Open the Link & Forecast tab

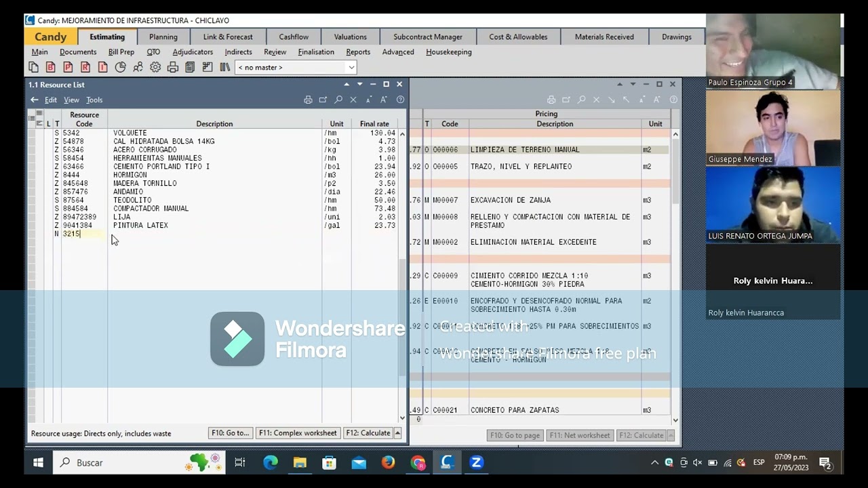point(228,37)
